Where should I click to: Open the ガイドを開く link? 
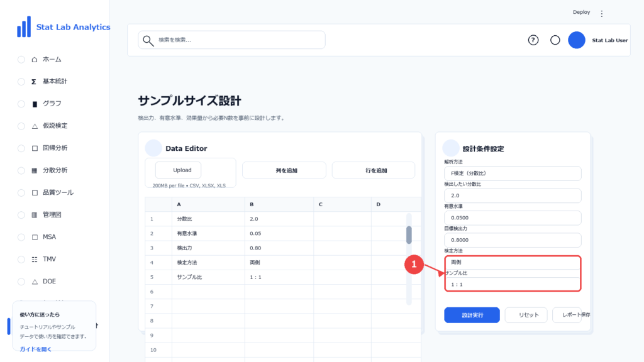(36, 349)
